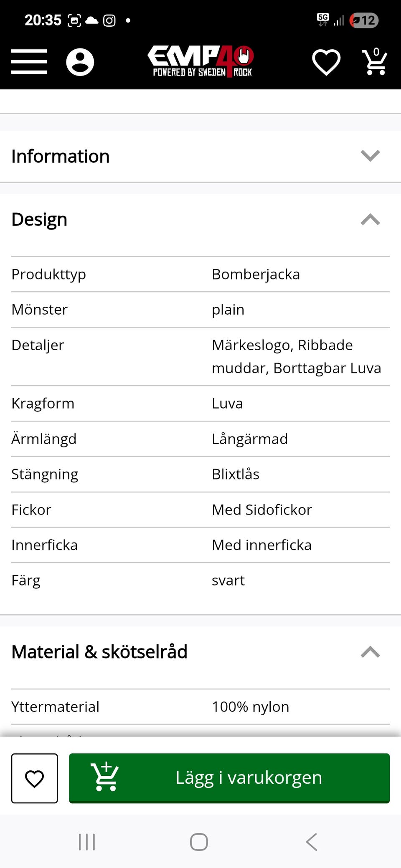Tap the Information section heading
401x868 pixels.
pyautogui.click(x=61, y=156)
